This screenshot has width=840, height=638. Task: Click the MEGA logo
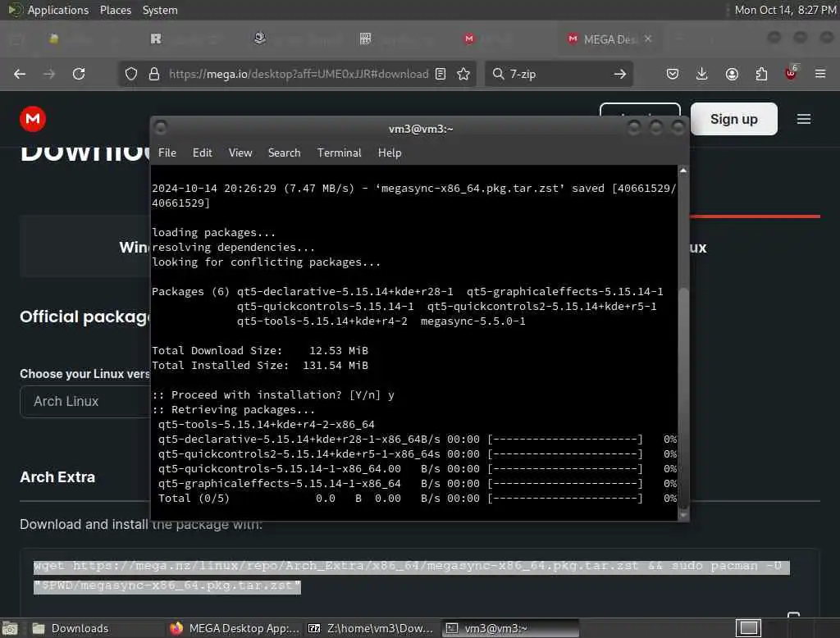[x=33, y=119]
